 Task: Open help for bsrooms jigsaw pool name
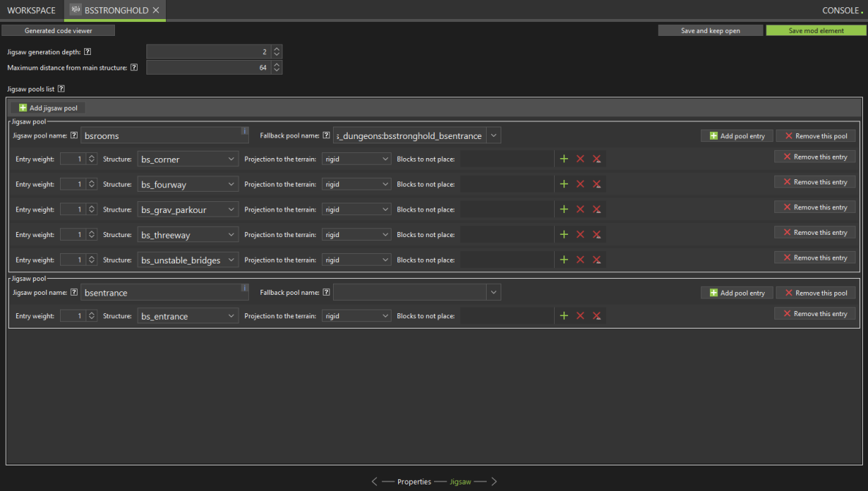pyautogui.click(x=74, y=135)
